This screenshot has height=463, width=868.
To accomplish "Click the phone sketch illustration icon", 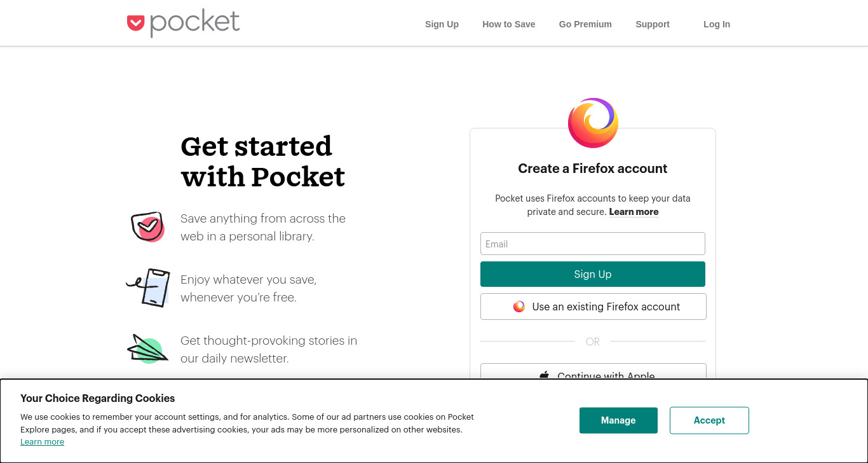I will (149, 287).
